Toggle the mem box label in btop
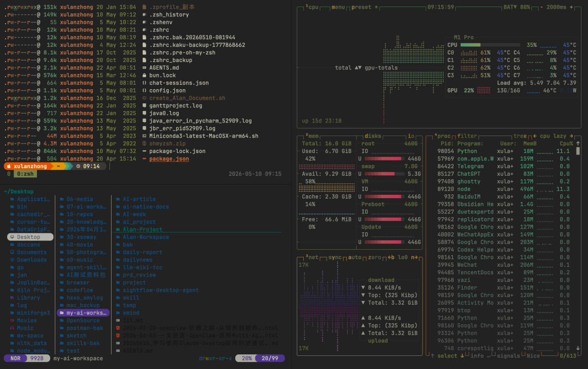The height and width of the screenshot is (369, 588). click(311, 136)
